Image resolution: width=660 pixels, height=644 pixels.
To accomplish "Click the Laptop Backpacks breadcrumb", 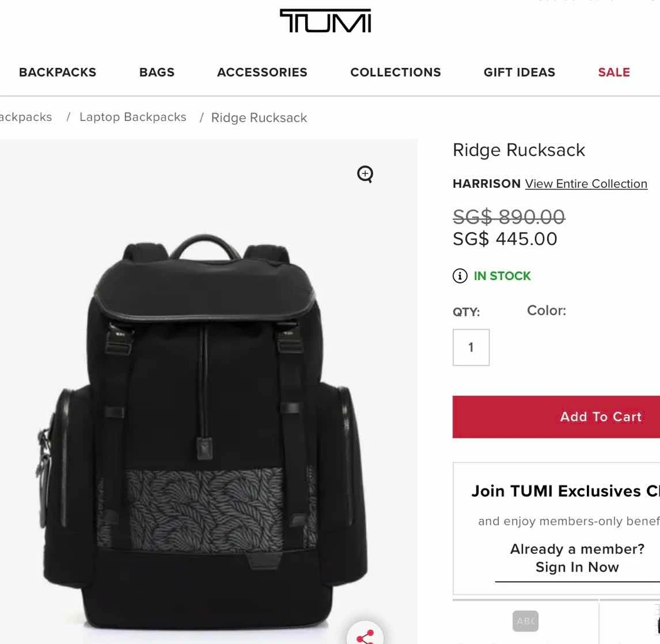I will [x=133, y=117].
